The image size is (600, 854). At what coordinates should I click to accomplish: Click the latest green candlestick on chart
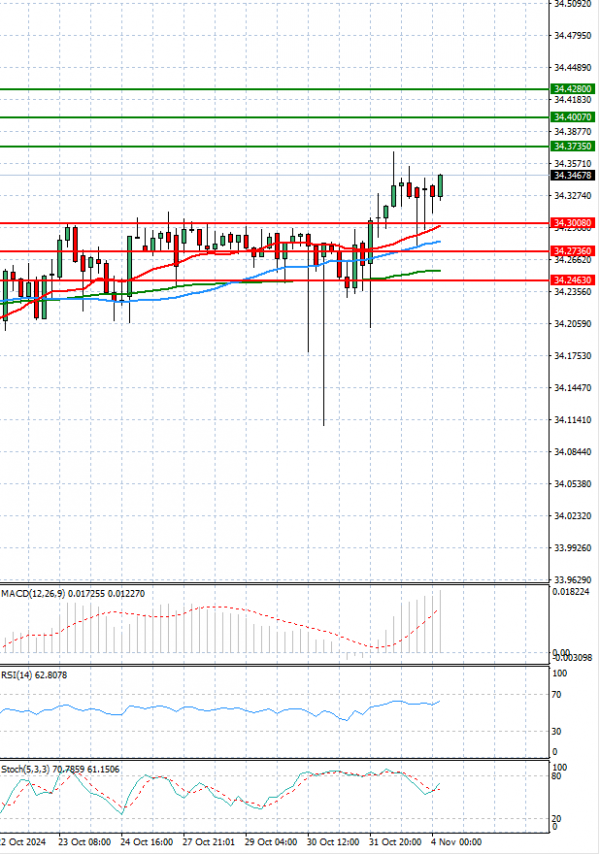[440, 186]
